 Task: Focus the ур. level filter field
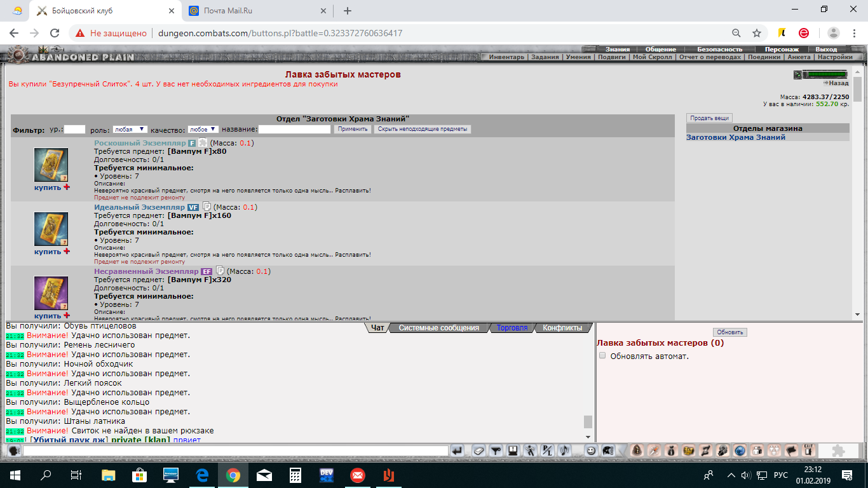point(74,129)
